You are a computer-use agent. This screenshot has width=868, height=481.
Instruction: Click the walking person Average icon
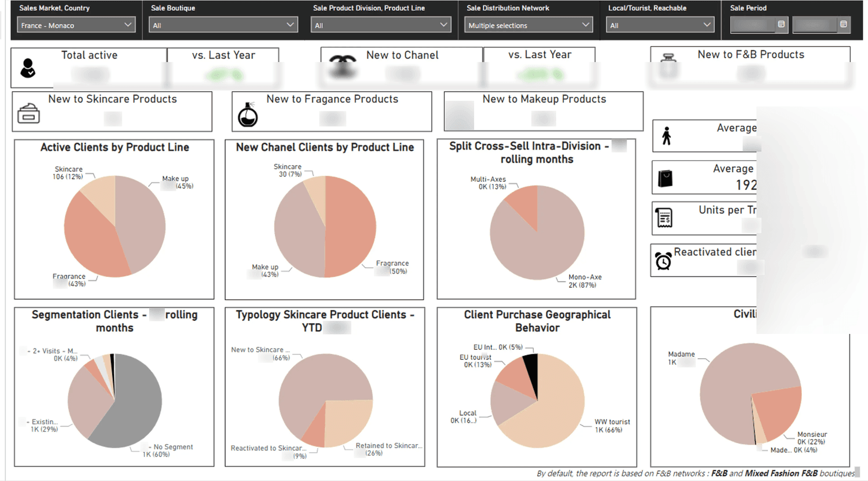click(667, 136)
